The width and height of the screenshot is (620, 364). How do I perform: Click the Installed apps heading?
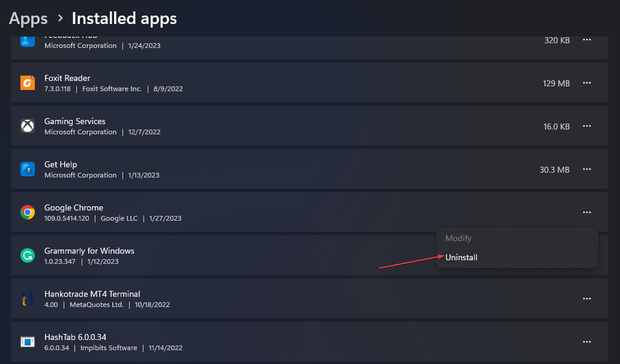tap(124, 19)
